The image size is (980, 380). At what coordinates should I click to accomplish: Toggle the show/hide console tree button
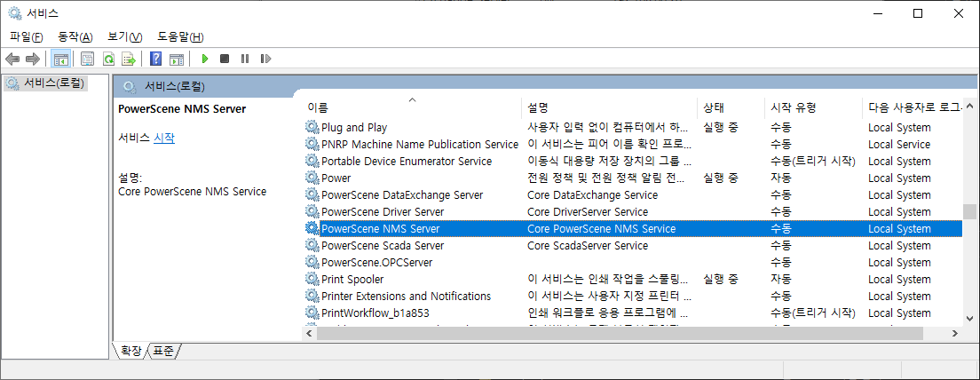click(x=60, y=59)
